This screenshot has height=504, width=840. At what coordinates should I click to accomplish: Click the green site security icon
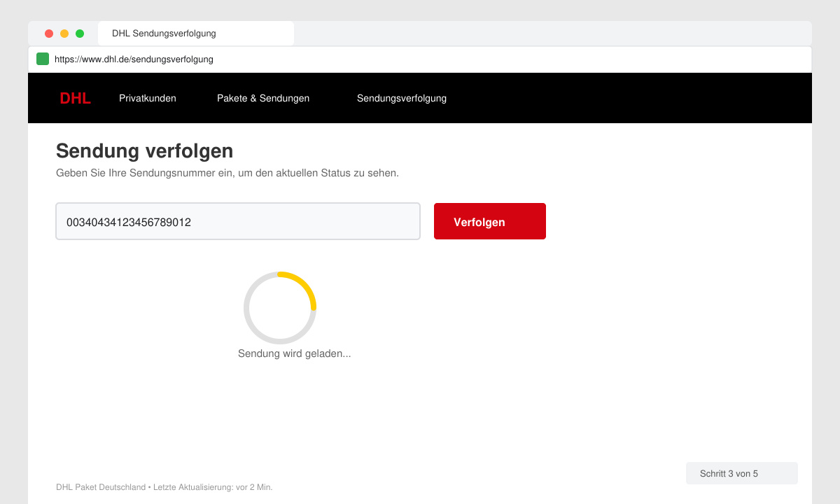coord(43,59)
